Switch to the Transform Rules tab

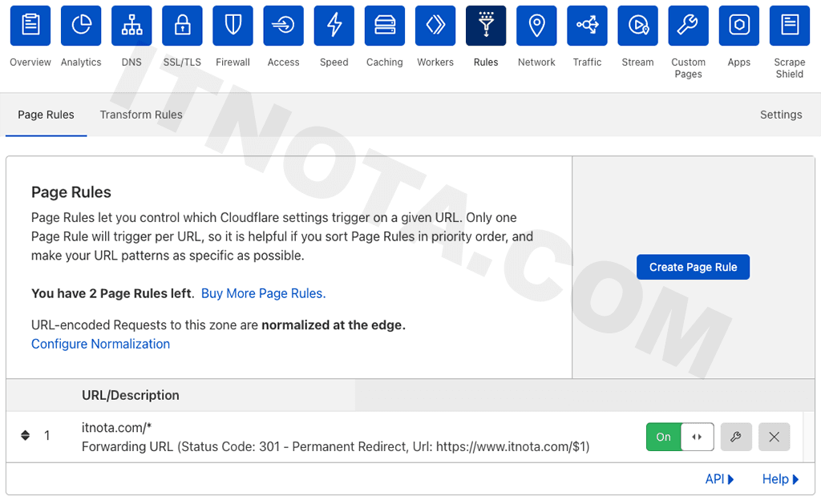click(141, 115)
